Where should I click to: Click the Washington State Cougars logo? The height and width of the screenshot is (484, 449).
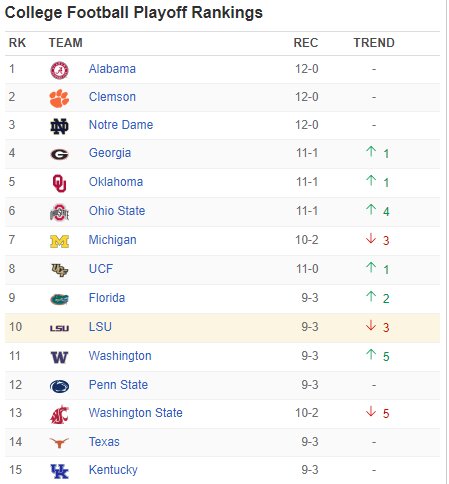point(59,414)
